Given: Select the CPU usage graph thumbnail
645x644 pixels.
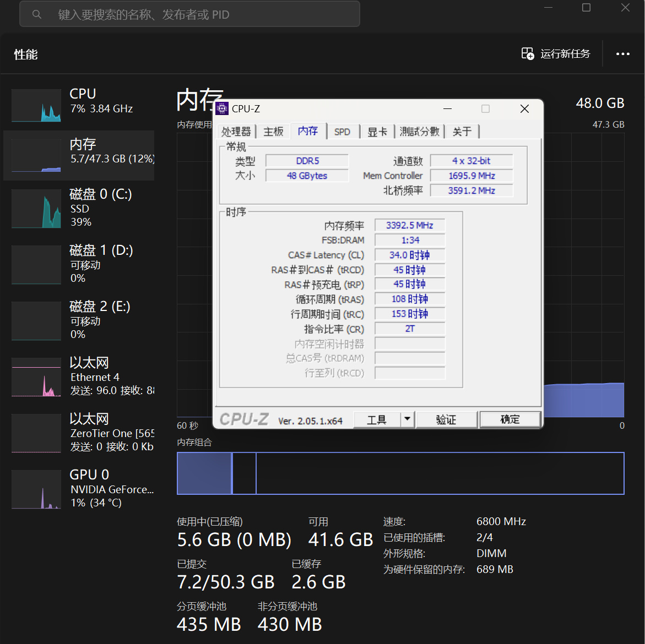Looking at the screenshot, I should (x=36, y=105).
